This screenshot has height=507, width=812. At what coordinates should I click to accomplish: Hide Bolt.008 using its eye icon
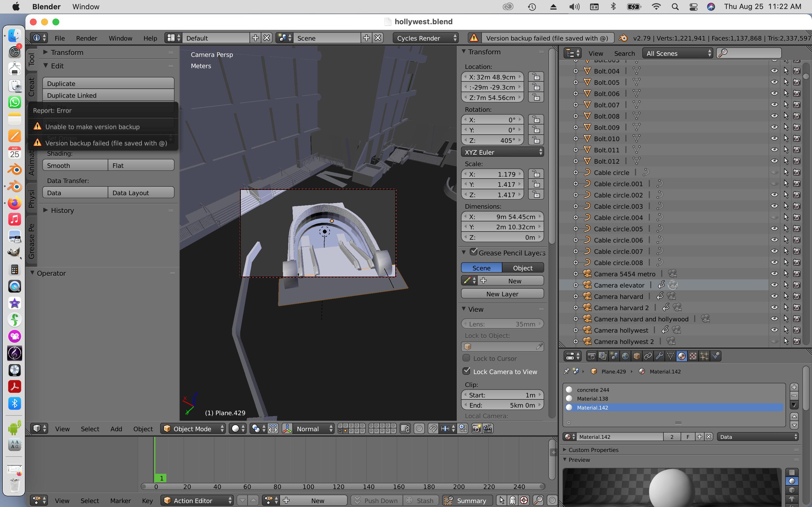pyautogui.click(x=774, y=116)
